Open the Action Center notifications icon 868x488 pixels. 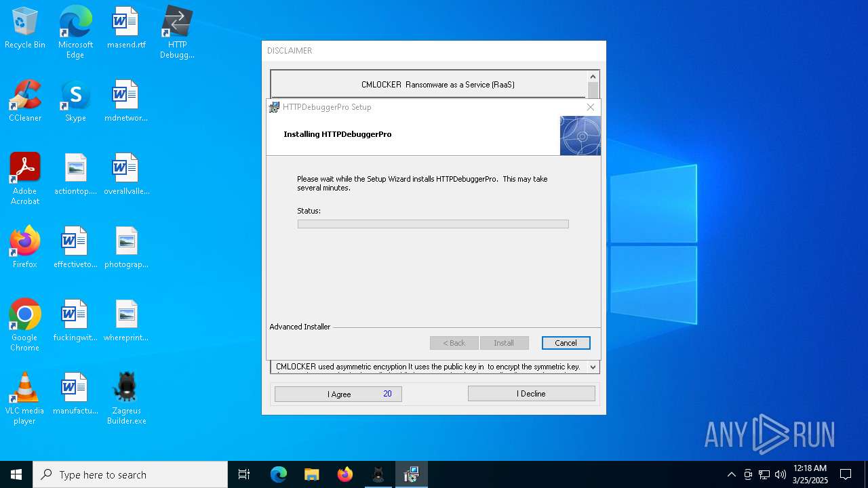point(846,474)
